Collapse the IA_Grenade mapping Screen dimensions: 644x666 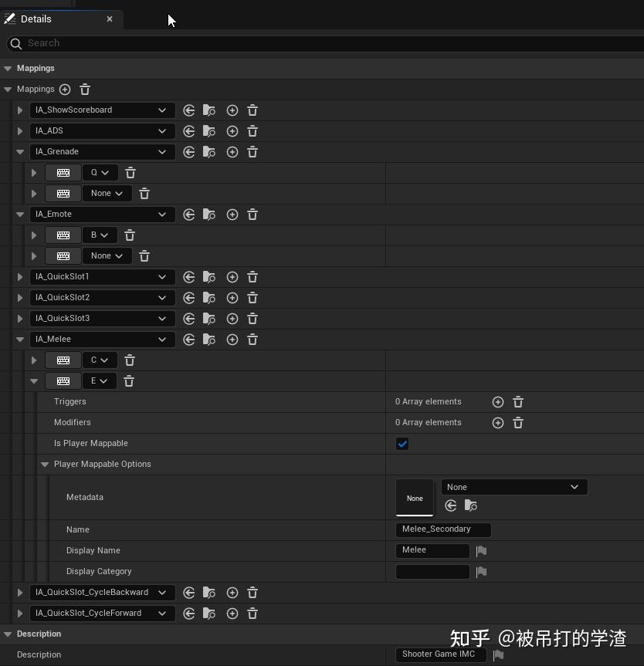19,151
